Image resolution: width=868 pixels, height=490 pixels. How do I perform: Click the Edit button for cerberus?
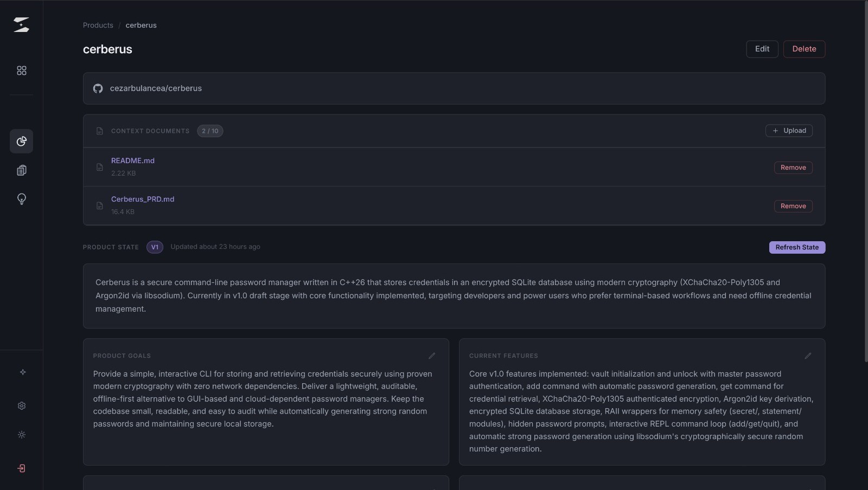coord(762,49)
